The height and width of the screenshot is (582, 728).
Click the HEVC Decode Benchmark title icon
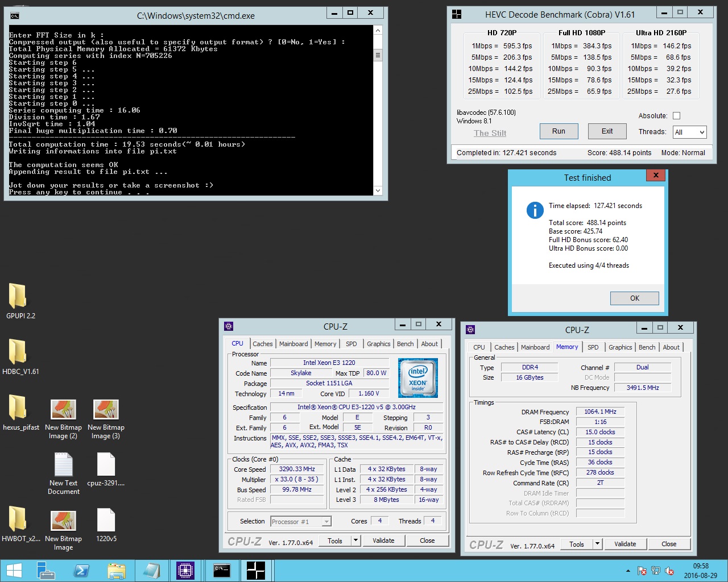point(456,15)
